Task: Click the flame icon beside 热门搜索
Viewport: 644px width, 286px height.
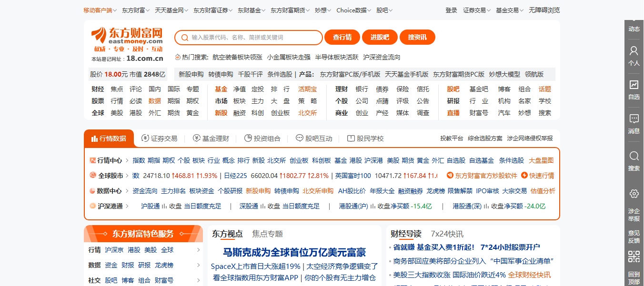Action: (178, 57)
